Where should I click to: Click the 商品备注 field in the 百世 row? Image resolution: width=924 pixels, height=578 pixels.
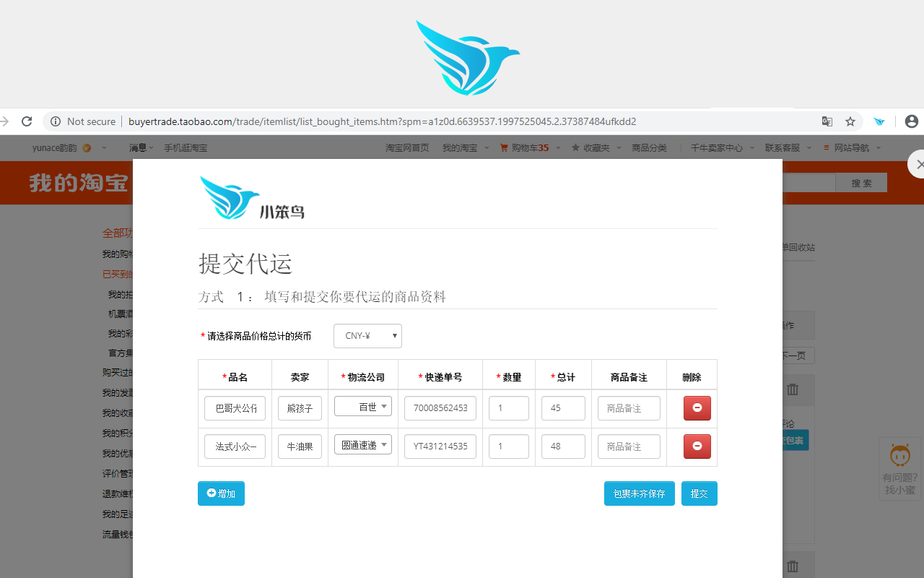click(x=629, y=408)
